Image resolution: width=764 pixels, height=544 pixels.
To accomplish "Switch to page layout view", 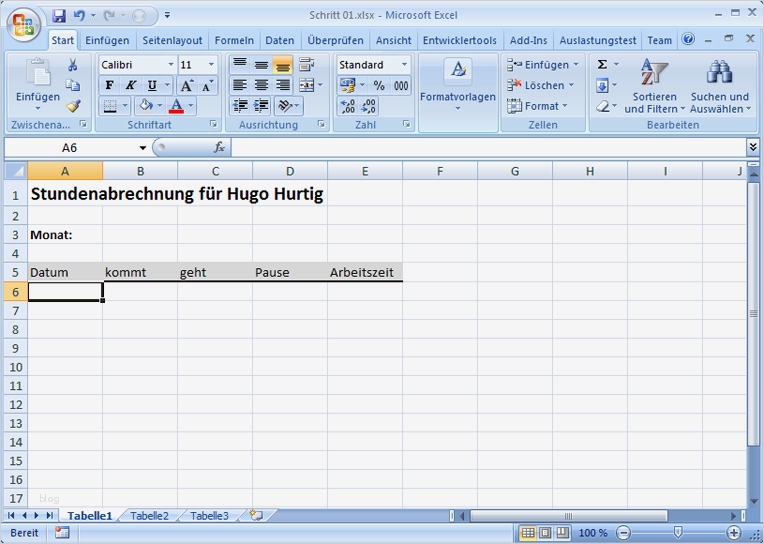I will (x=545, y=533).
